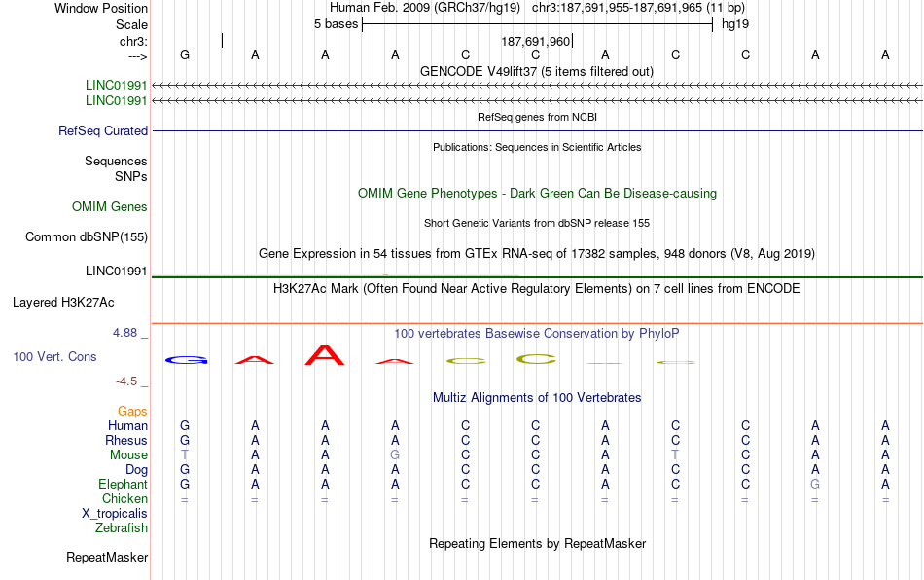Click the RepeatMasker track label
Screen dimensions: 924x580
click(107, 558)
